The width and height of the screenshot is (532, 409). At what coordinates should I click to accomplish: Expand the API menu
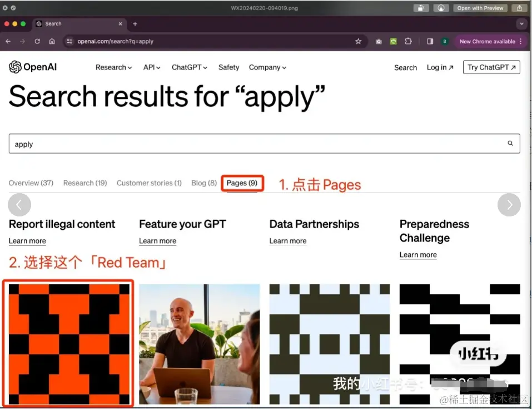(152, 67)
